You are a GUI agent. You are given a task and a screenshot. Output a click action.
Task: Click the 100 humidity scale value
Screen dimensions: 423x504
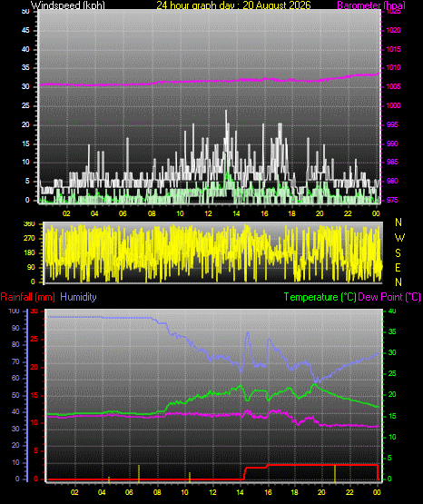pos(15,311)
